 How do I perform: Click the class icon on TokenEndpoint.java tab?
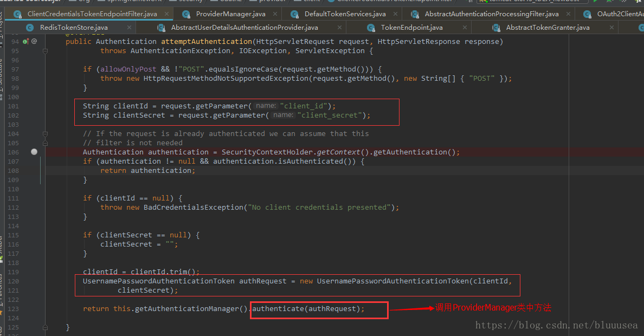(371, 28)
